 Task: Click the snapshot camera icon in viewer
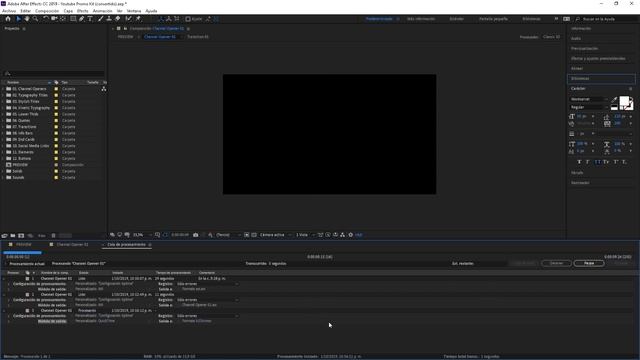196,235
